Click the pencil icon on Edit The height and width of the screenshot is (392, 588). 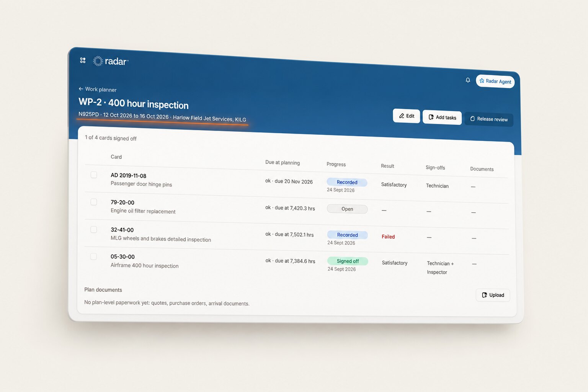tap(402, 116)
